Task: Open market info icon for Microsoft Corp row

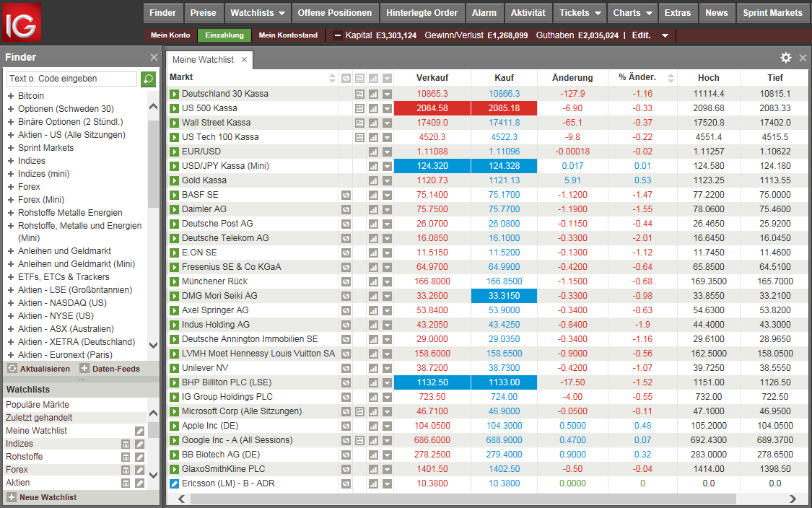Action: tap(359, 412)
